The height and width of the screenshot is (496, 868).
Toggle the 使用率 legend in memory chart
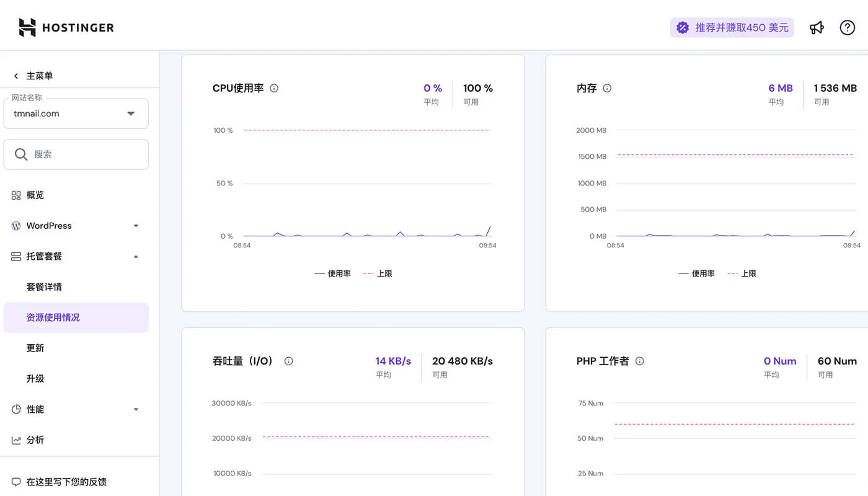click(x=697, y=273)
